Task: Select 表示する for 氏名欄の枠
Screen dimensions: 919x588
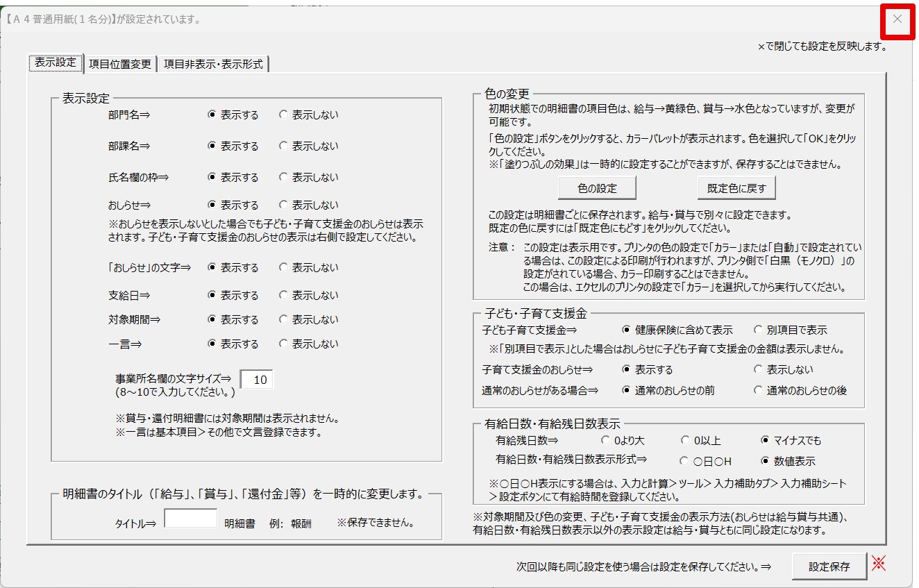Action: tap(233, 178)
